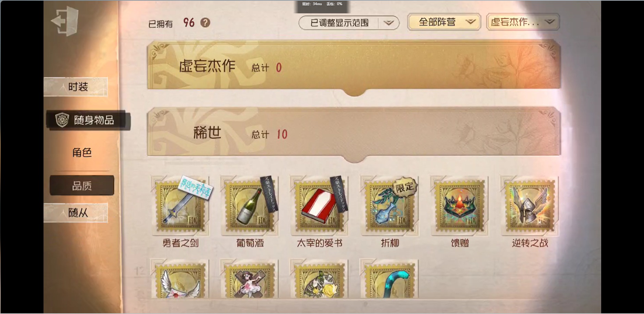Image resolution: width=644 pixels, height=314 pixels.
Task: Select the 馈赠 crown flame item
Action: click(x=460, y=206)
